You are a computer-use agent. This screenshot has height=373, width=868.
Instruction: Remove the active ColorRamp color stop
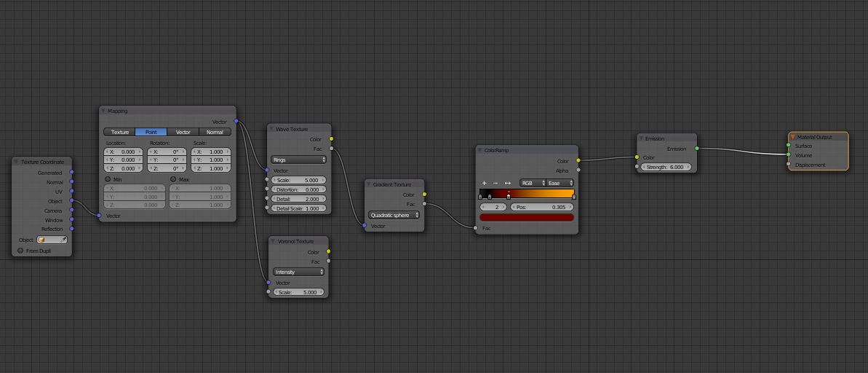[495, 183]
